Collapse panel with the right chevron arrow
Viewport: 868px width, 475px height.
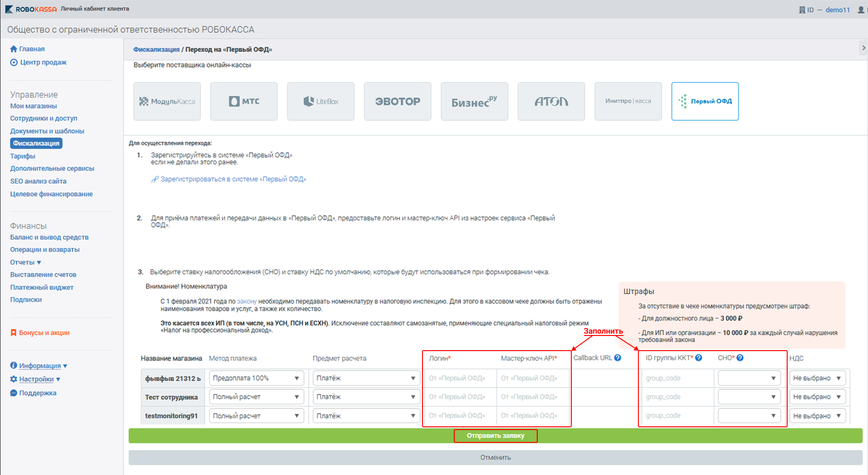coord(863,48)
